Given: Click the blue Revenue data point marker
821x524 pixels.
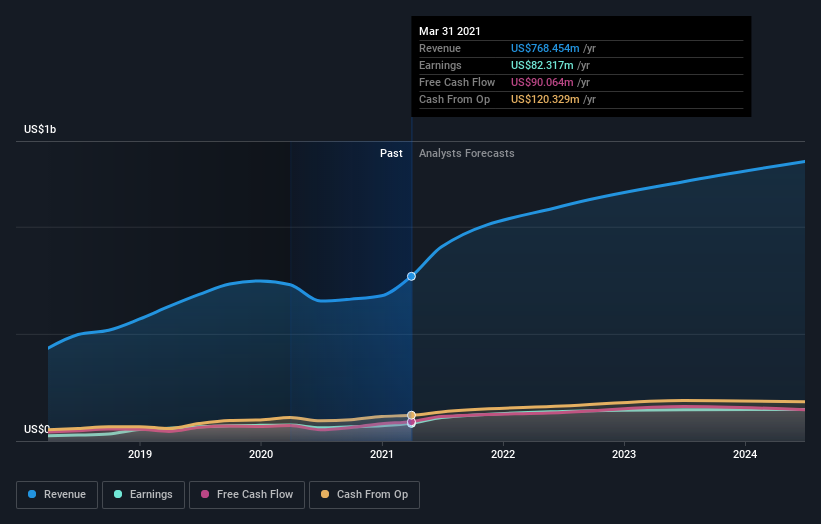Looking at the screenshot, I should coord(412,276).
